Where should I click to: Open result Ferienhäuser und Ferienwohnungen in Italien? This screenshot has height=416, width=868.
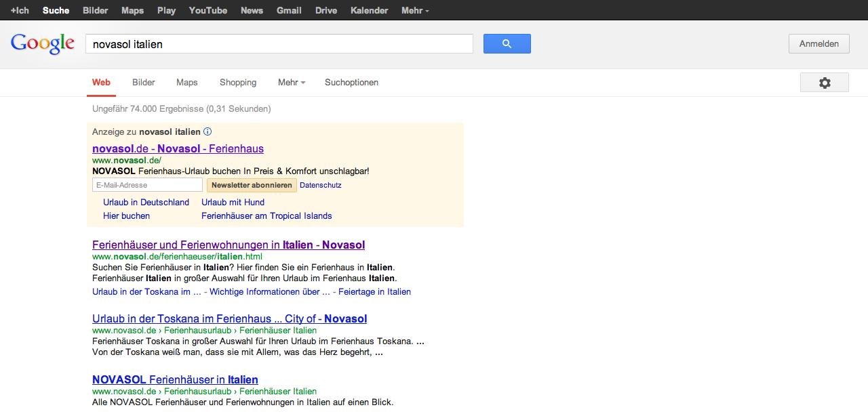(x=229, y=245)
